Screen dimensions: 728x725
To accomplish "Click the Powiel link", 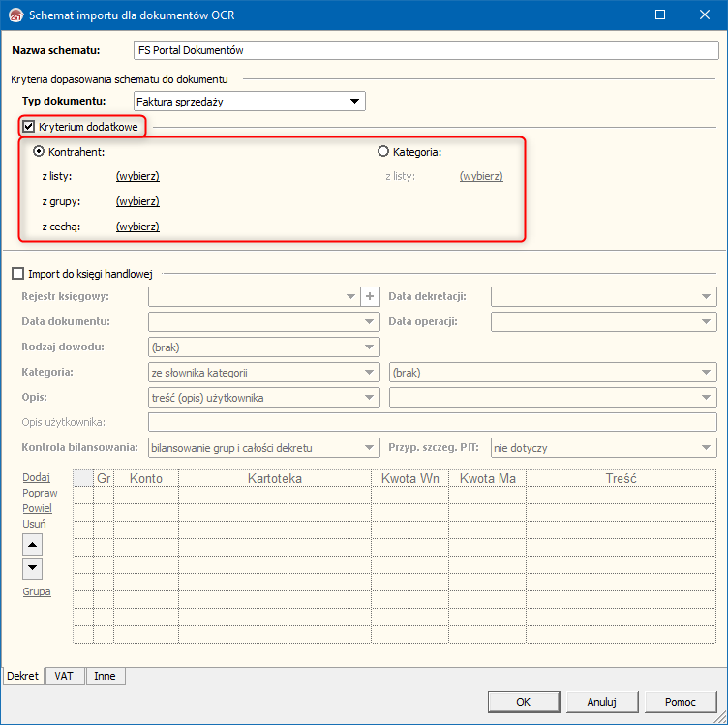I will tap(37, 508).
